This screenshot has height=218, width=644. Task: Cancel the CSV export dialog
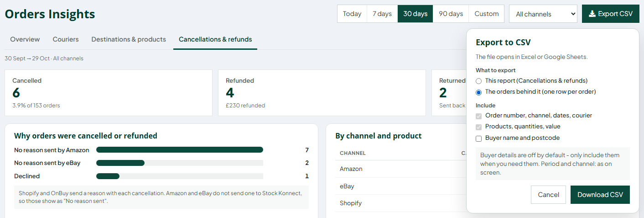point(548,195)
